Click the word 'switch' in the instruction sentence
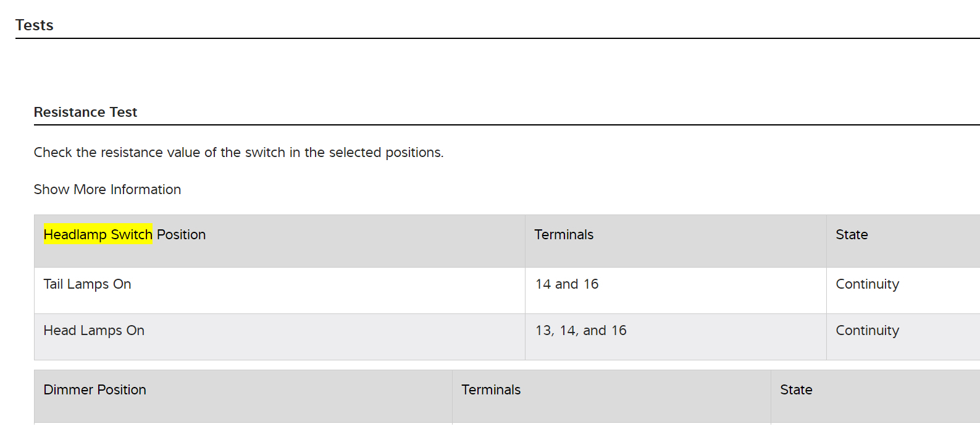980x429 pixels. click(265, 153)
